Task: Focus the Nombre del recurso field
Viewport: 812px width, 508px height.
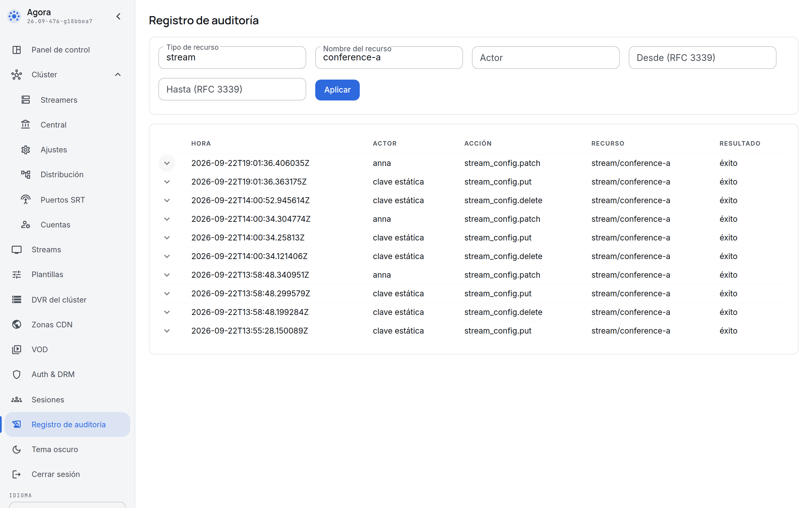Action: point(389,58)
